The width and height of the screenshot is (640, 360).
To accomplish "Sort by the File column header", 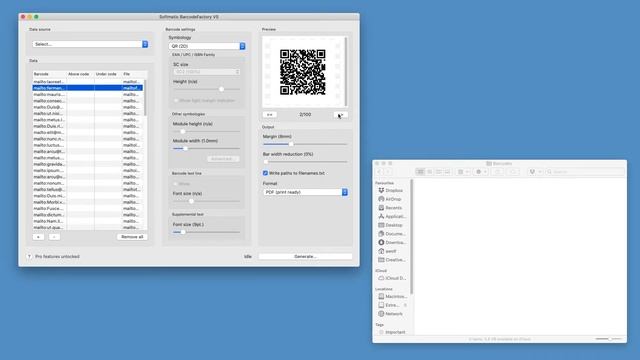I will click(134, 74).
